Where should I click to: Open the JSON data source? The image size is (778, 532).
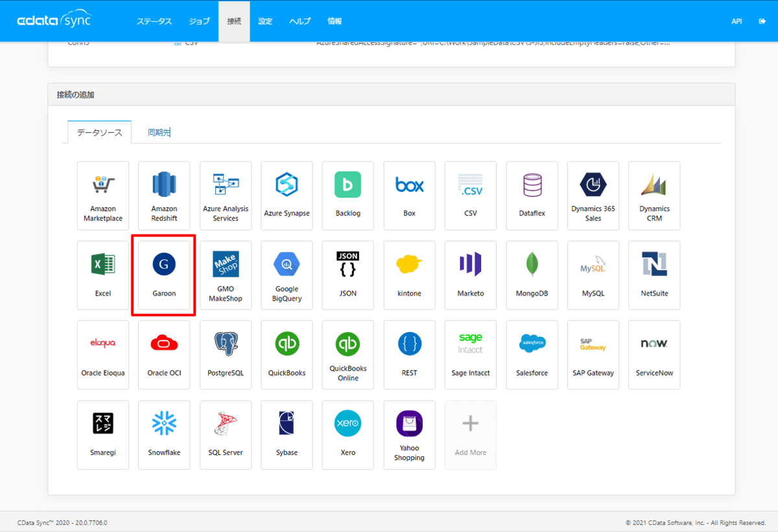(x=348, y=275)
